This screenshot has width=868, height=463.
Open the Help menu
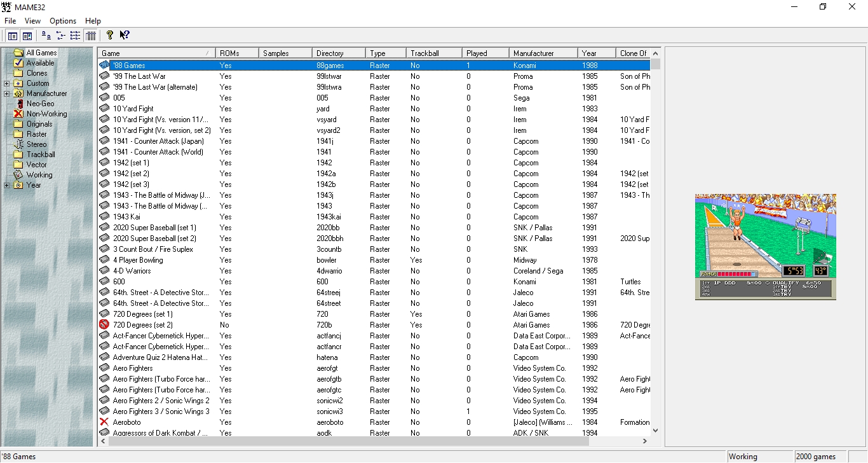[x=93, y=21]
